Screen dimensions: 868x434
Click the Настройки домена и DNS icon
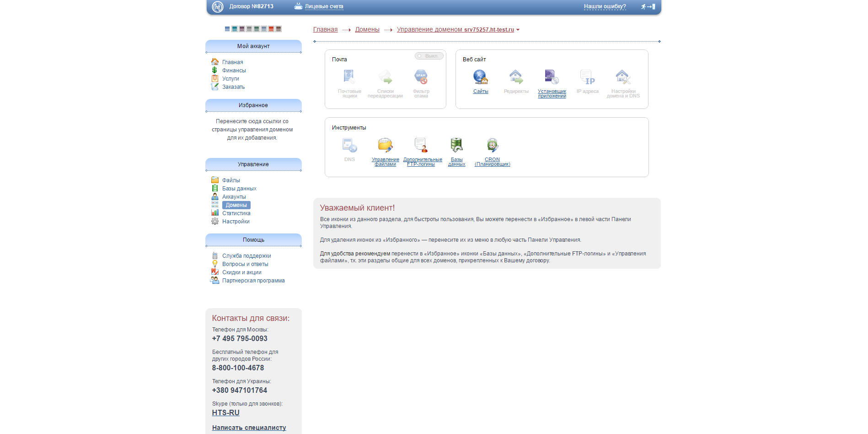pos(623,77)
